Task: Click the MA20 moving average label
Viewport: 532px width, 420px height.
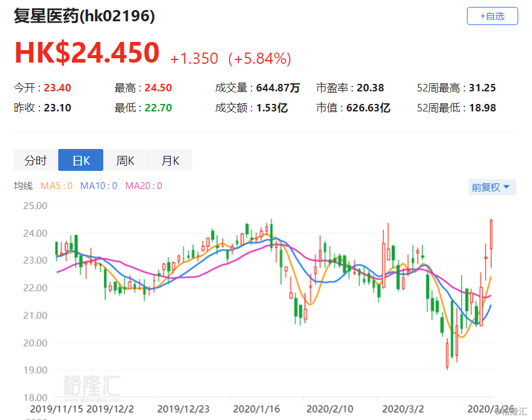Action: [143, 186]
